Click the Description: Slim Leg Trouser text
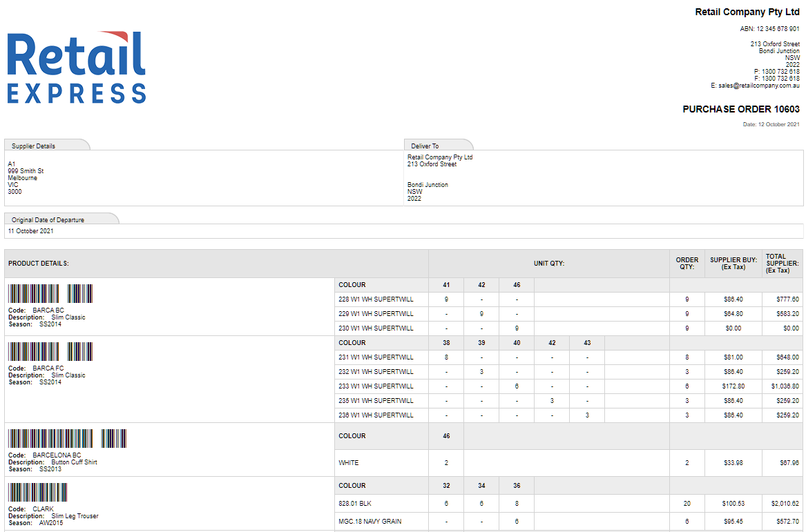This screenshot has height=532, width=806. (53, 516)
